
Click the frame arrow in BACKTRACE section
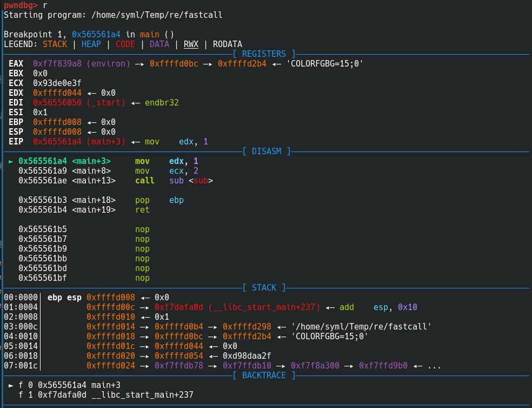point(11,385)
